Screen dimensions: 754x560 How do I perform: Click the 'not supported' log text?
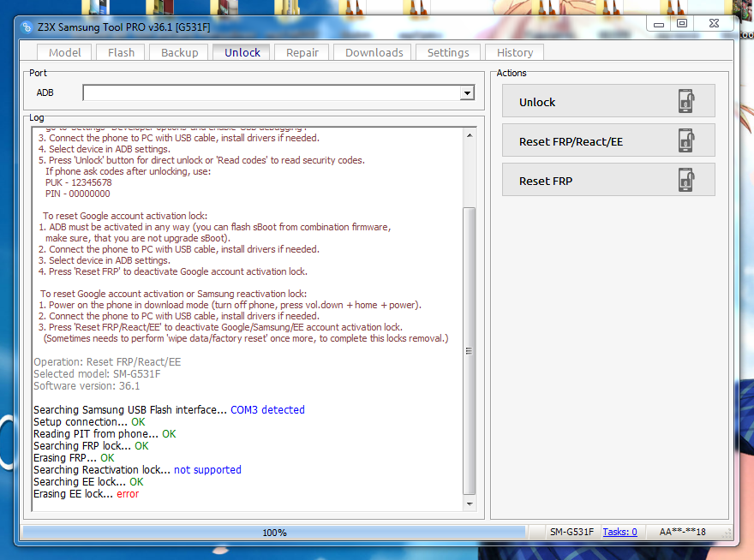[207, 469]
